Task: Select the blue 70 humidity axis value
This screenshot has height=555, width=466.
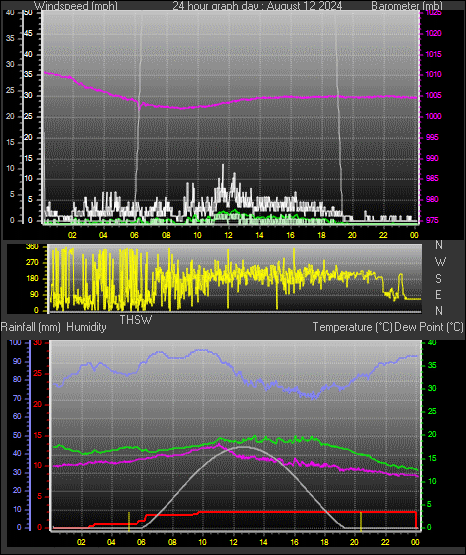Action: click(x=17, y=398)
